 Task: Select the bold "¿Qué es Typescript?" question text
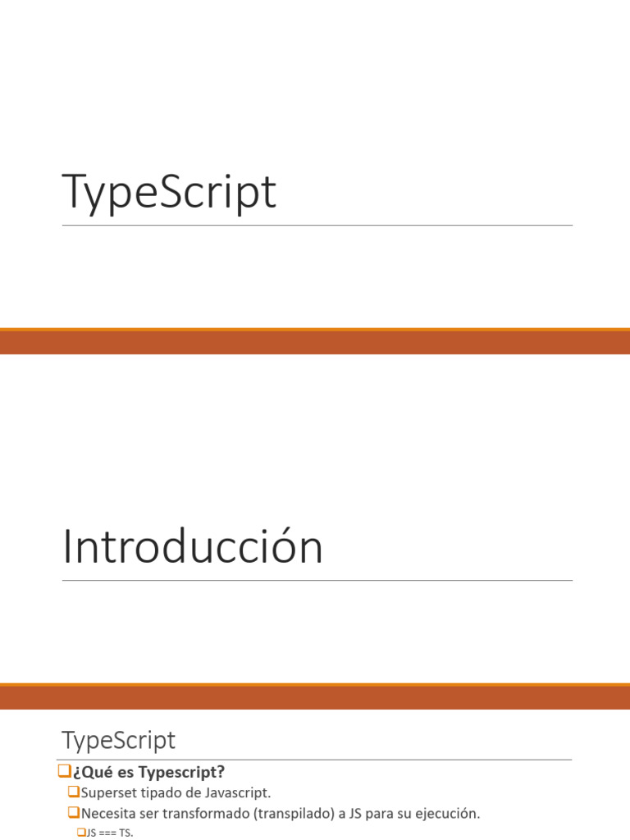(x=148, y=772)
